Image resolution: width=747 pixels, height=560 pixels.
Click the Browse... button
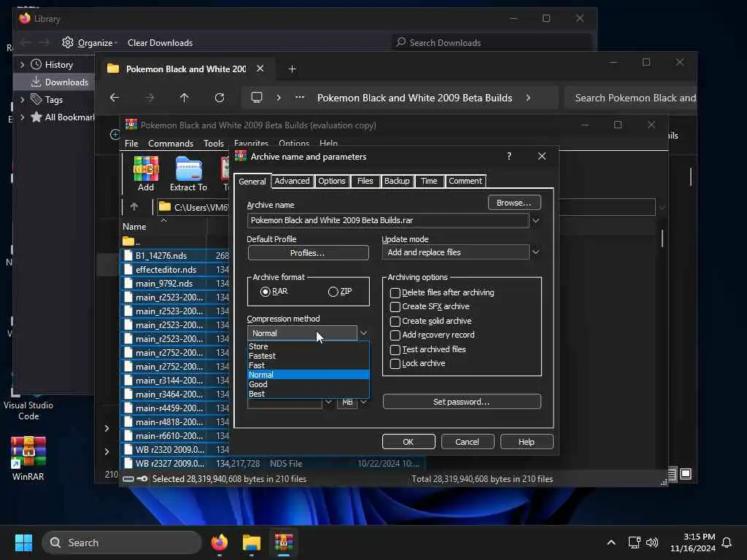pos(514,203)
